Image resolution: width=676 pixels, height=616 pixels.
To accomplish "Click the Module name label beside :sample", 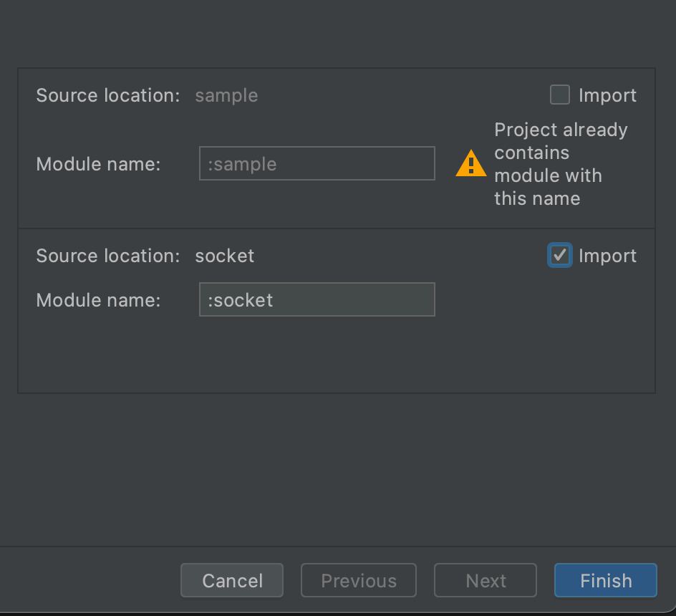I will 98,164.
